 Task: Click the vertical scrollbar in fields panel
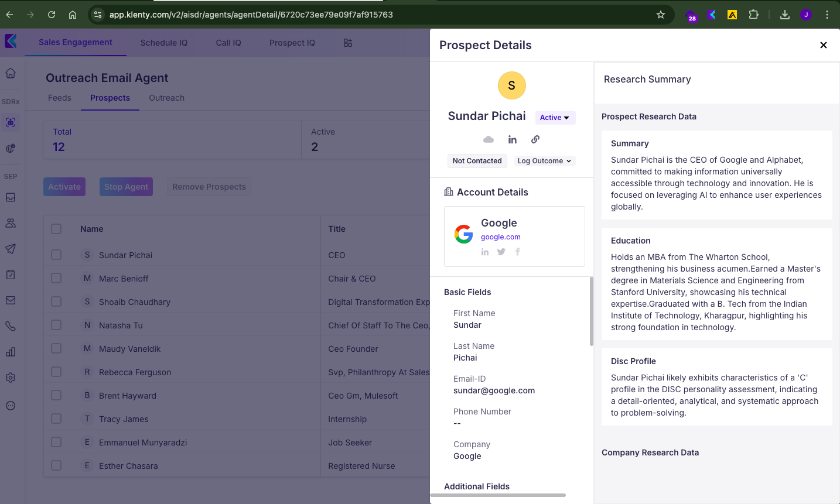[x=591, y=311]
